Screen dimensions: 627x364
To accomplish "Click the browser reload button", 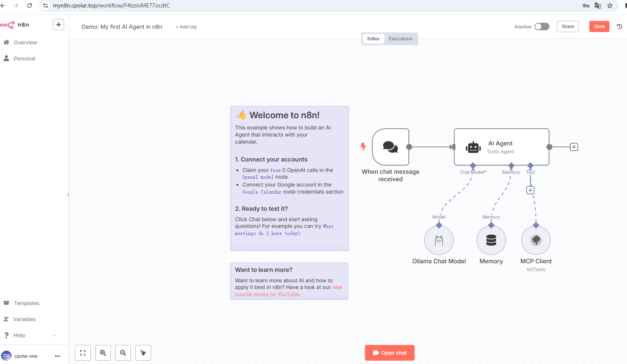I will tap(29, 6).
